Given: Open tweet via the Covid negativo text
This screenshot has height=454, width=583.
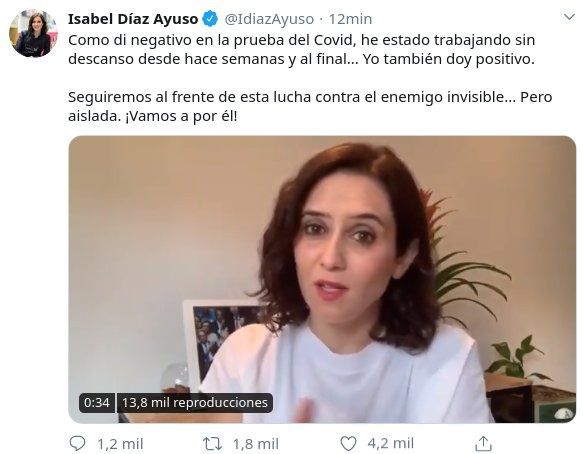Looking at the screenshot, I should click(x=302, y=49).
